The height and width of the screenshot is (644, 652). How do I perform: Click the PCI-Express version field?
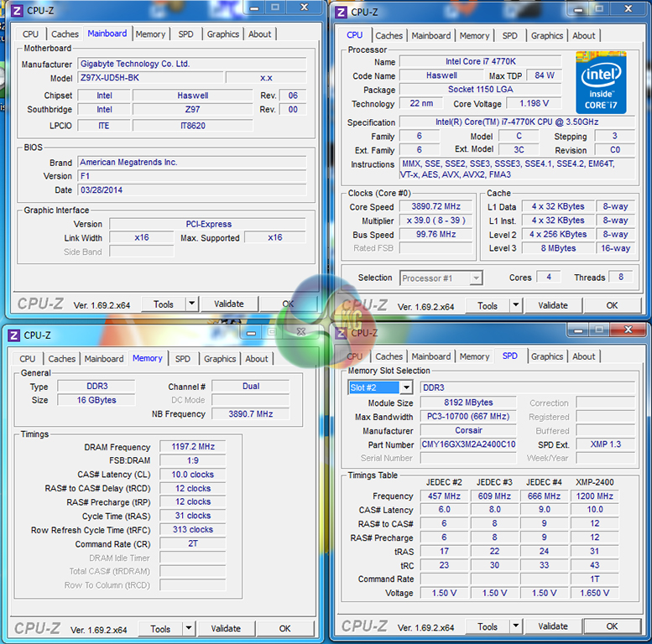[x=208, y=224]
